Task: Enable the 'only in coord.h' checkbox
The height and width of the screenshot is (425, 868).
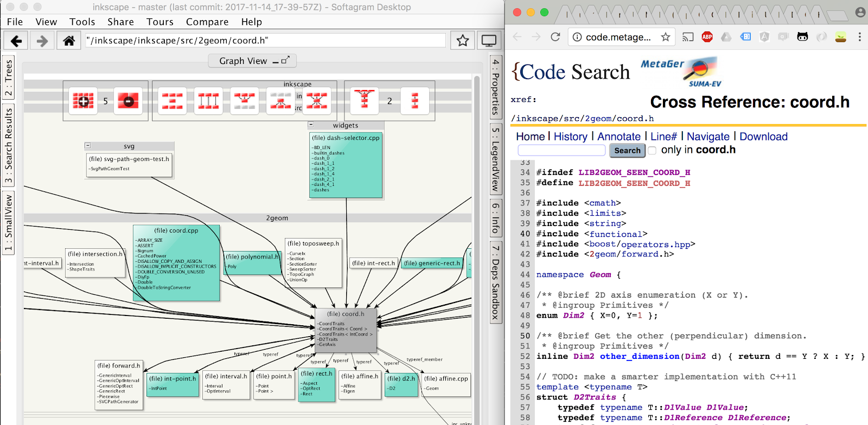Action: pyautogui.click(x=653, y=151)
